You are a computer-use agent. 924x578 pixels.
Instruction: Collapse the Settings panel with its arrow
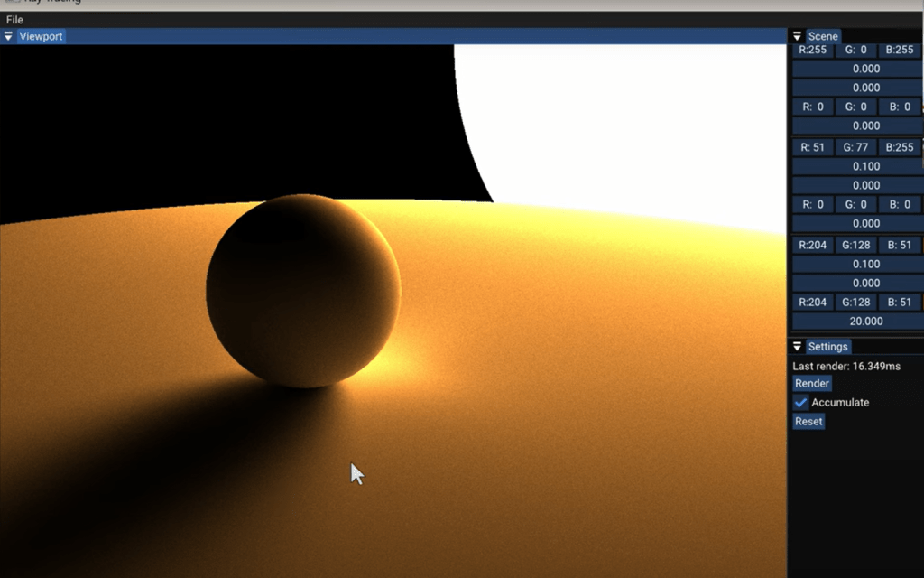(797, 346)
